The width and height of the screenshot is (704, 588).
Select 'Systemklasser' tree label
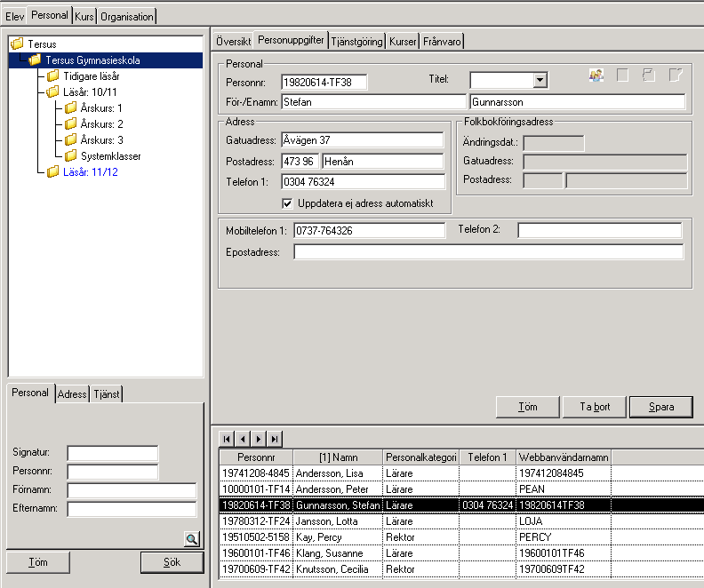pyautogui.click(x=111, y=156)
